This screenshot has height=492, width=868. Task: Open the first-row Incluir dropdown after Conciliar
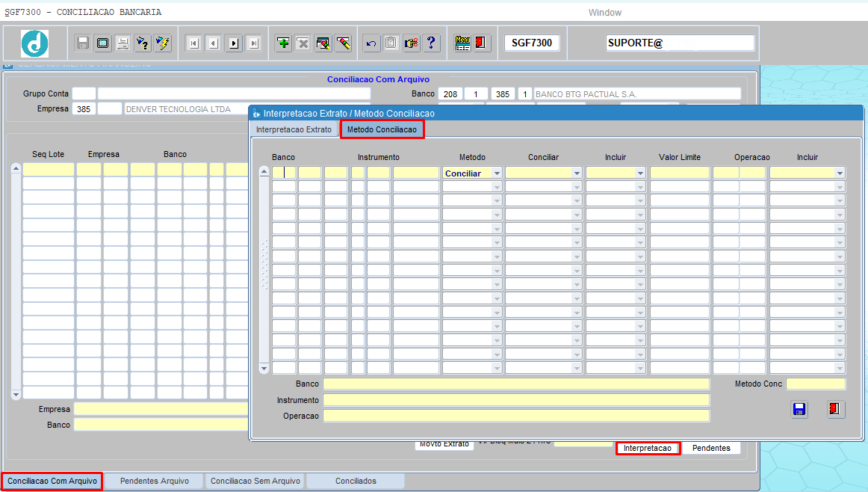pos(640,173)
